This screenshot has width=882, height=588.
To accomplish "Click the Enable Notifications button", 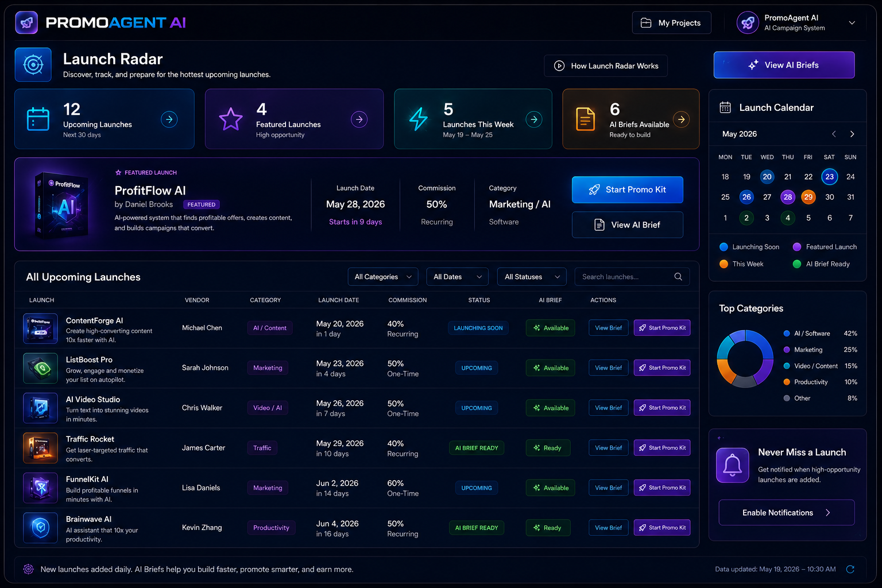I will 787,513.
